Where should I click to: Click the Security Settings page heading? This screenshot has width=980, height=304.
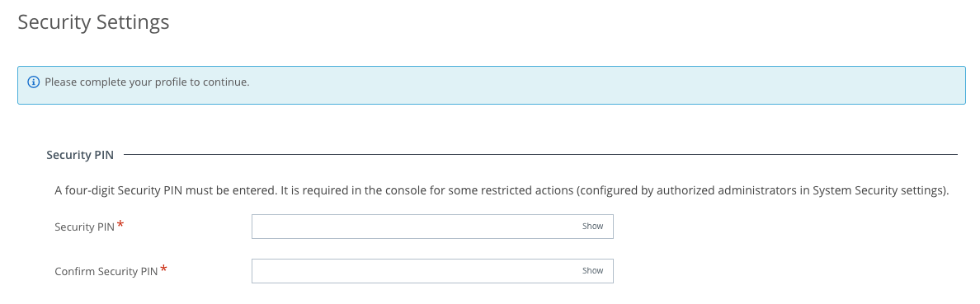pyautogui.click(x=94, y=22)
